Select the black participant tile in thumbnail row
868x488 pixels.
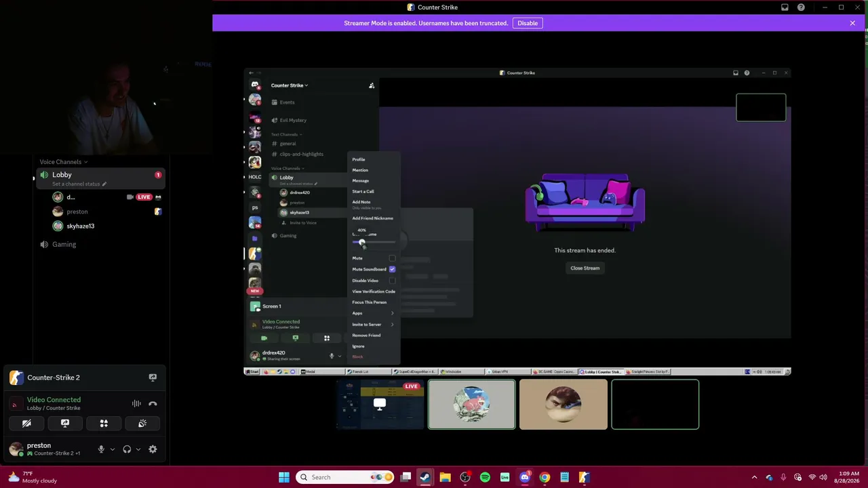pos(655,405)
